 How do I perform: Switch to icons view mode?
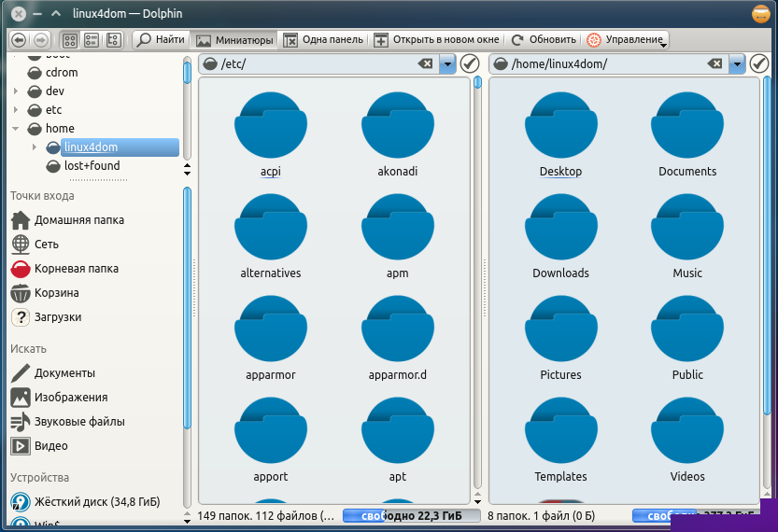[x=70, y=39]
